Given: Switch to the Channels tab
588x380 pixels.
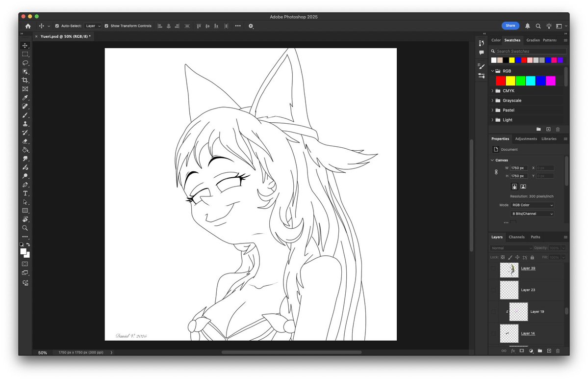Looking at the screenshot, I should click(516, 237).
